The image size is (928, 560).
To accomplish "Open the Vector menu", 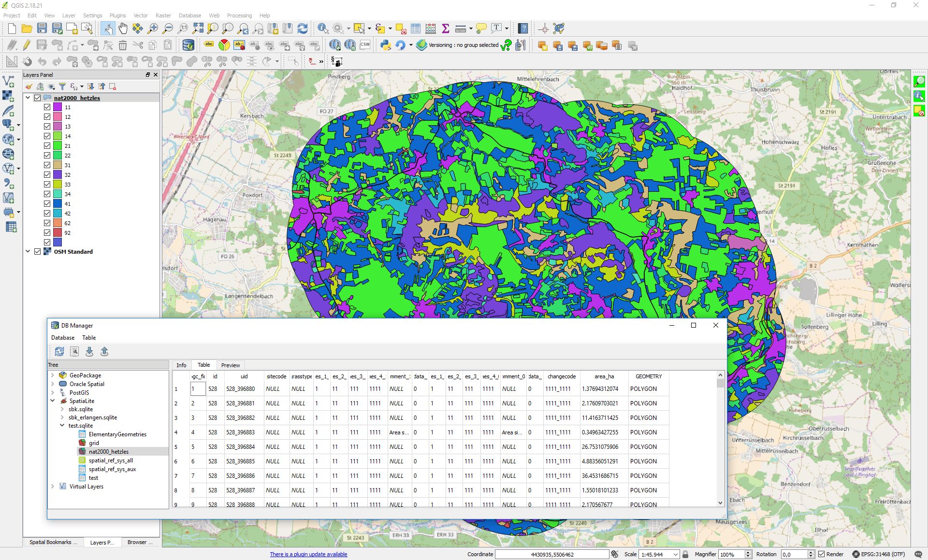I will (x=141, y=15).
